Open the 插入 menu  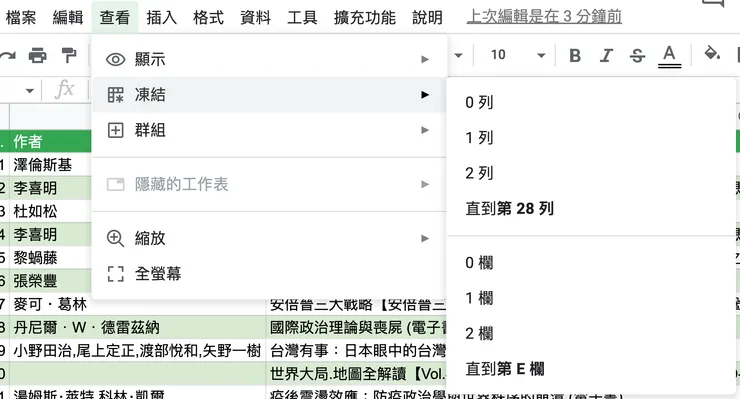click(x=161, y=17)
